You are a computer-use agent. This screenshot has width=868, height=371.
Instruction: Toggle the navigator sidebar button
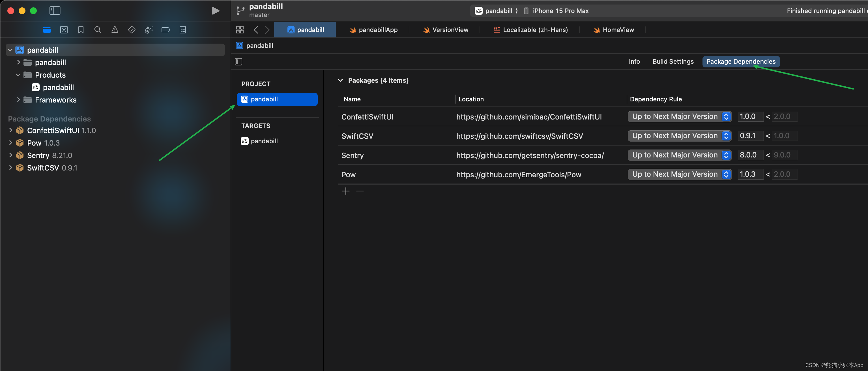tap(55, 11)
